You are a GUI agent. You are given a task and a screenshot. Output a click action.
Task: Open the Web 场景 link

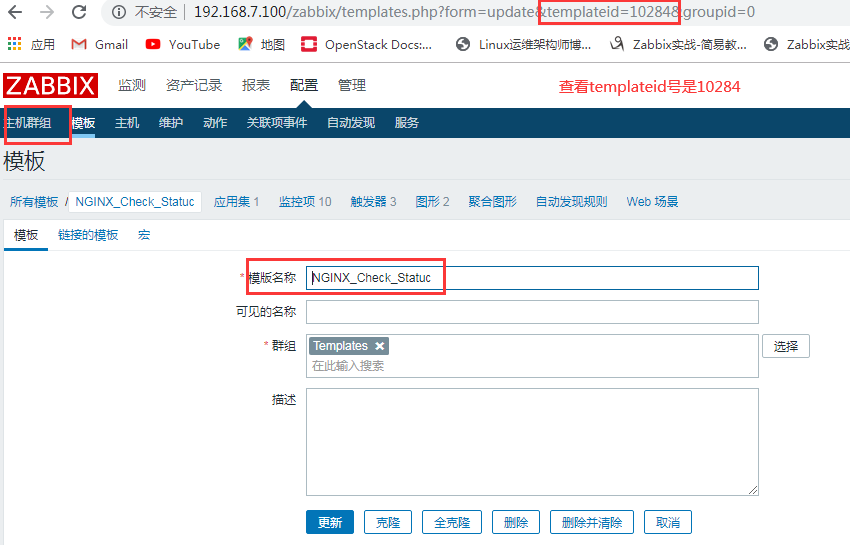coord(652,202)
